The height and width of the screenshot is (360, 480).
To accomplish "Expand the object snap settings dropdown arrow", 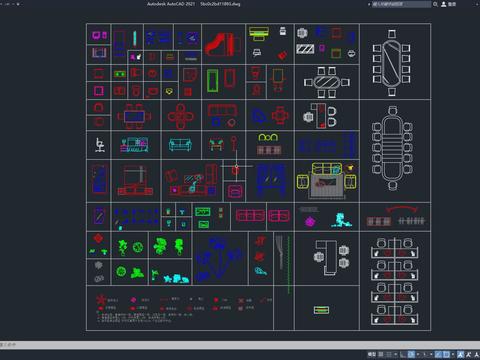I will click(x=453, y=354).
